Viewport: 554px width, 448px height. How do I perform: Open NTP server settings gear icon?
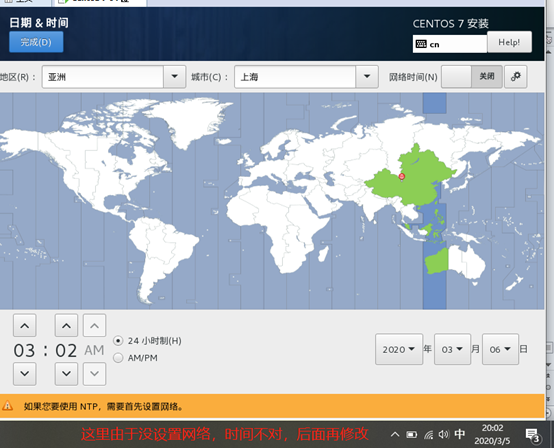(x=515, y=76)
